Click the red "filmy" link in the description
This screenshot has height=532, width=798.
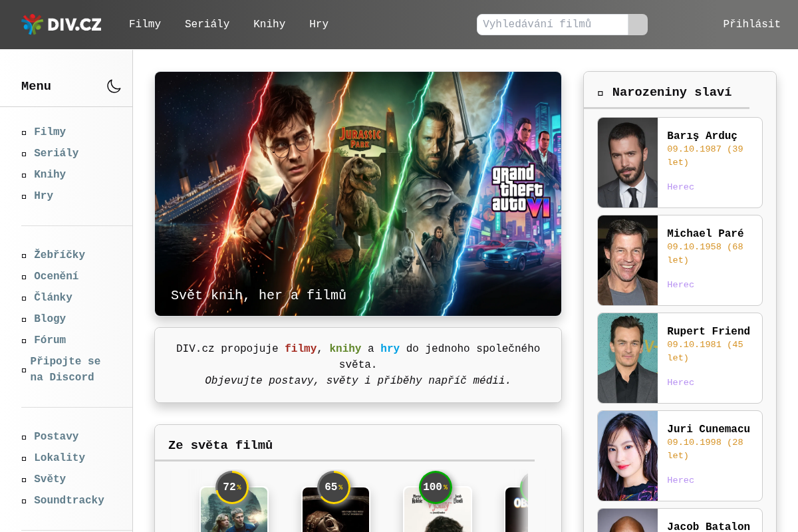(301, 349)
